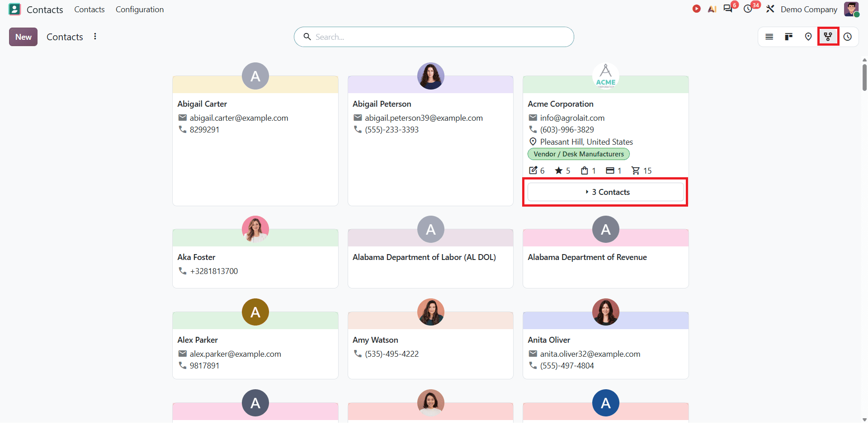Open Alex Parker's contact card

[255, 345]
